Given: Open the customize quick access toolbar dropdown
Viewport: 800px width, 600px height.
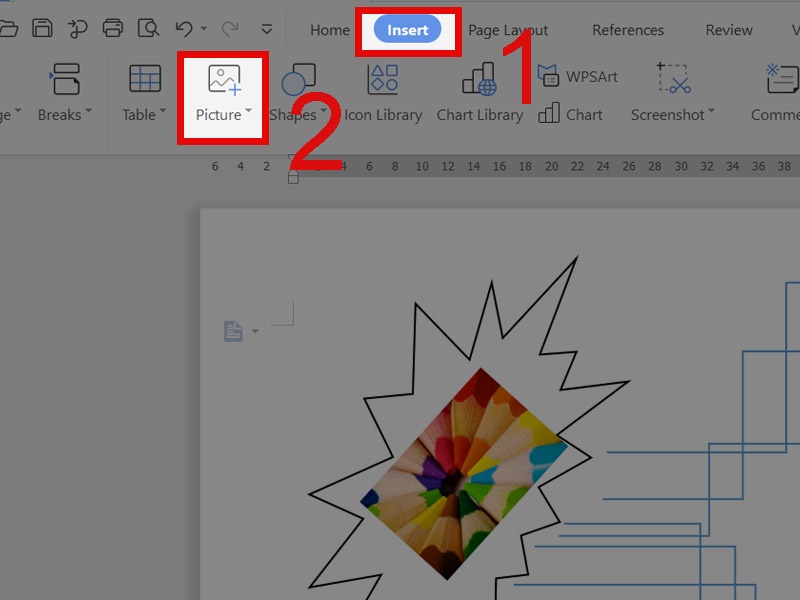Looking at the screenshot, I should point(266,30).
